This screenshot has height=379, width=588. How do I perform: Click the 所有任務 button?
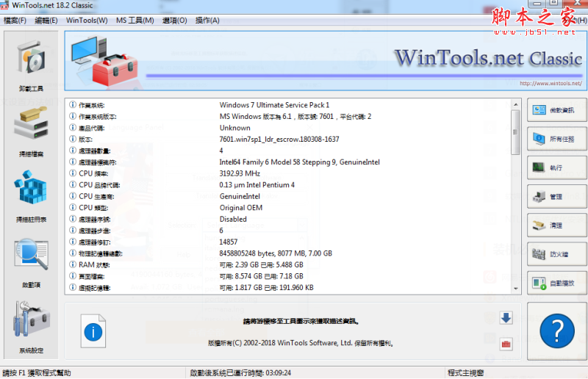tap(557, 139)
